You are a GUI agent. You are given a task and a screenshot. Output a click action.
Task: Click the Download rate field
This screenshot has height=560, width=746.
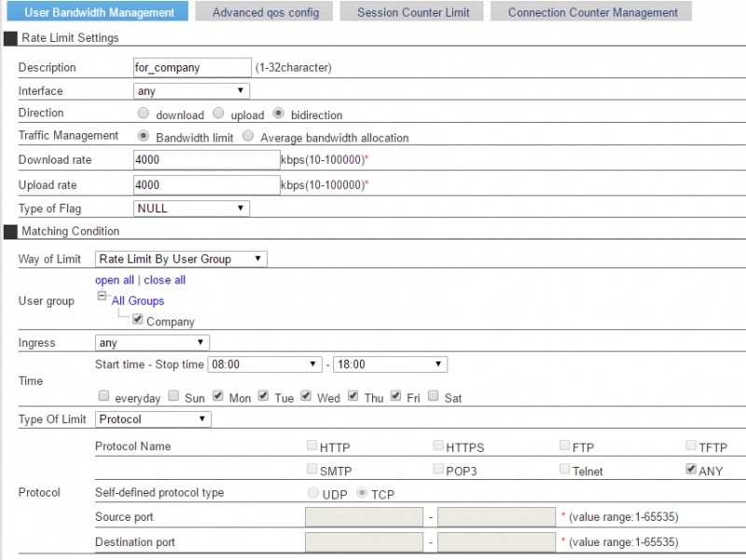206,159
